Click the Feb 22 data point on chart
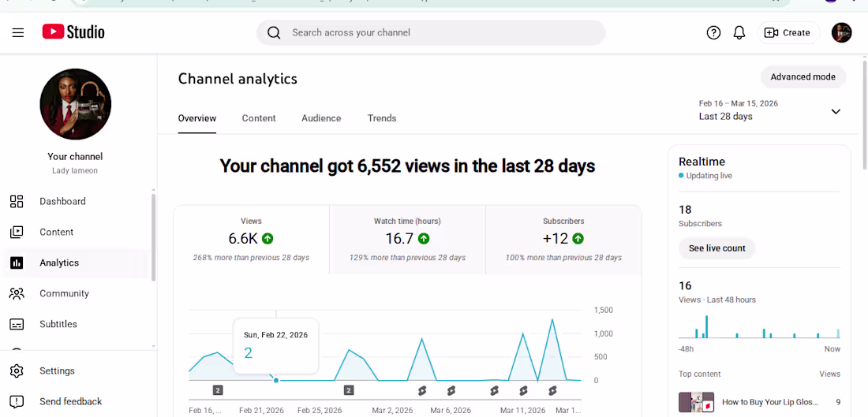The width and height of the screenshot is (868, 417). tap(276, 381)
